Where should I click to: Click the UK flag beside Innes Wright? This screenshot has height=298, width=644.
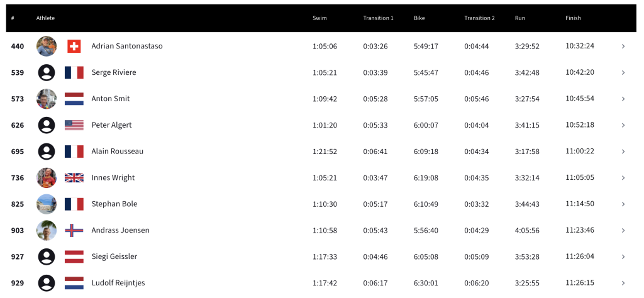[74, 178]
